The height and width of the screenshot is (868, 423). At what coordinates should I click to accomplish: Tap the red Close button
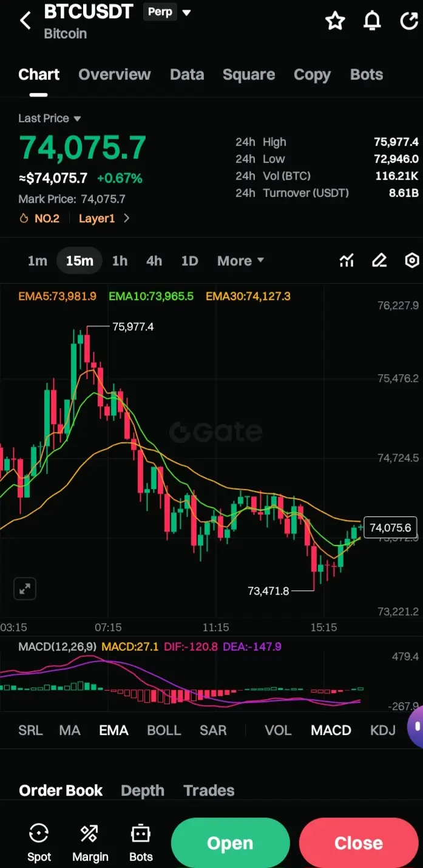pos(359,843)
